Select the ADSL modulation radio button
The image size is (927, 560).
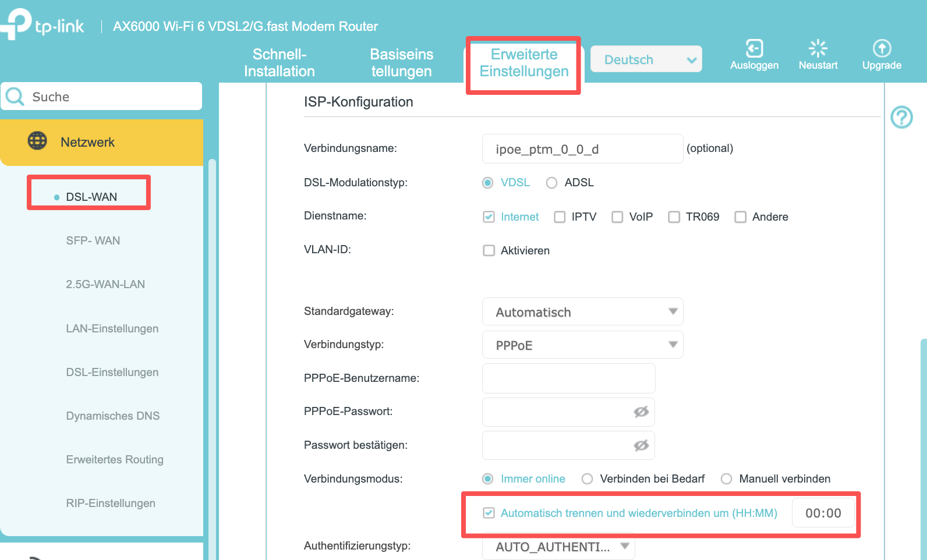point(551,183)
